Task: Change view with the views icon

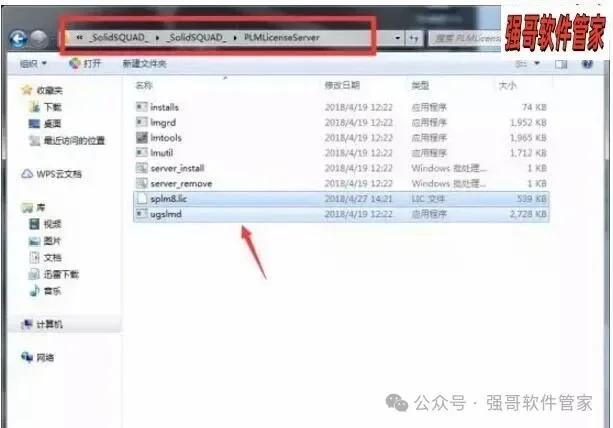Action: point(521,64)
